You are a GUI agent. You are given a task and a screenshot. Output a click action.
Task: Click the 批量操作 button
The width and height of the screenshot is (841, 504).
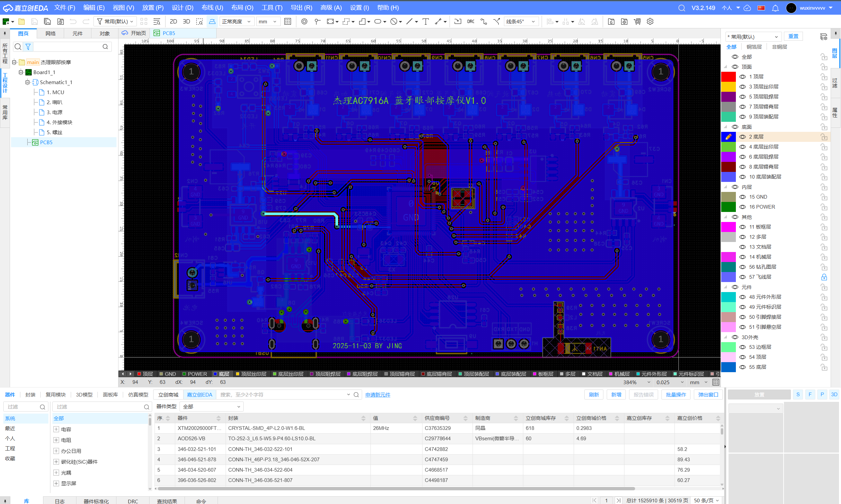[x=676, y=395]
